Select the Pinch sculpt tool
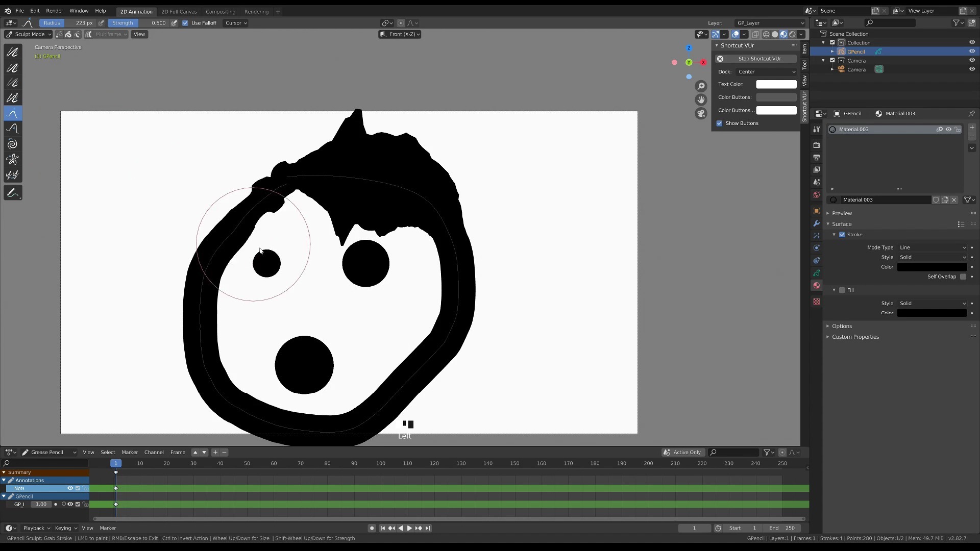The width and height of the screenshot is (980, 551). click(12, 160)
